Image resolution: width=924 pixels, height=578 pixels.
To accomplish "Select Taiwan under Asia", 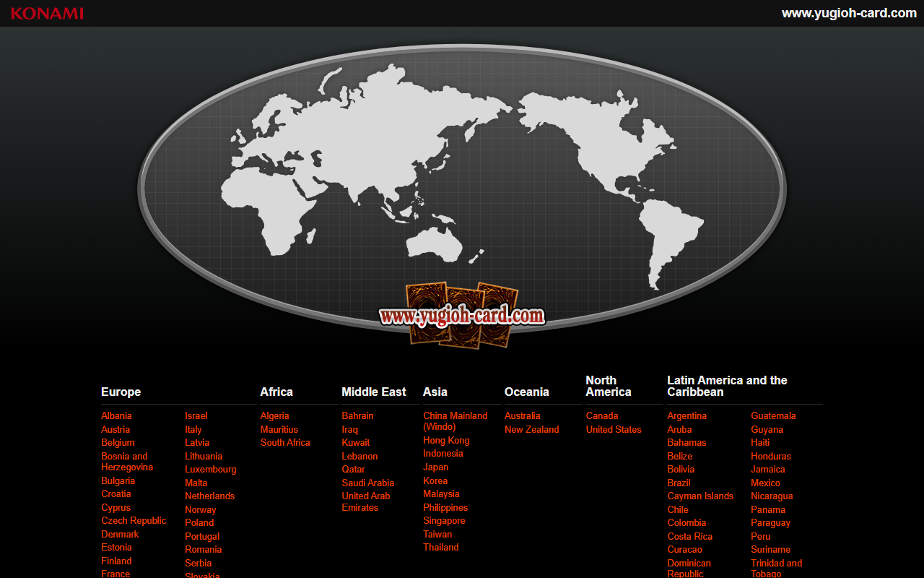I will coord(437,534).
